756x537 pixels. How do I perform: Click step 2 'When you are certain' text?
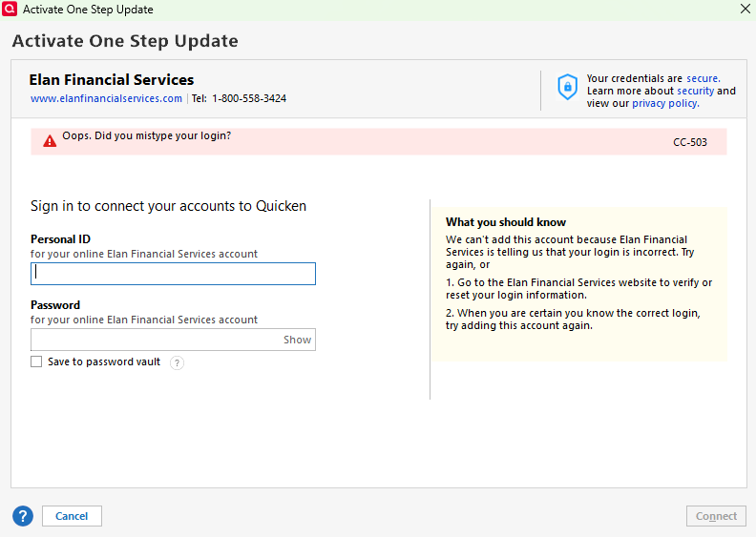click(x=573, y=320)
